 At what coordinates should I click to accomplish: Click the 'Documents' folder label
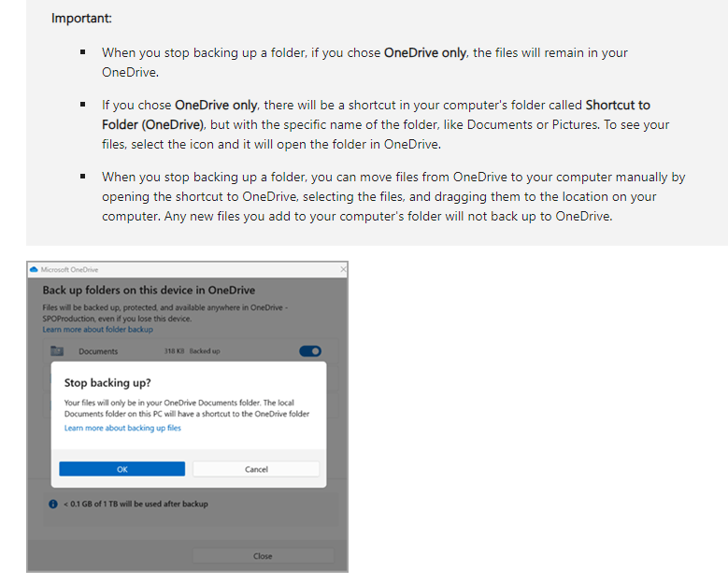click(x=98, y=351)
